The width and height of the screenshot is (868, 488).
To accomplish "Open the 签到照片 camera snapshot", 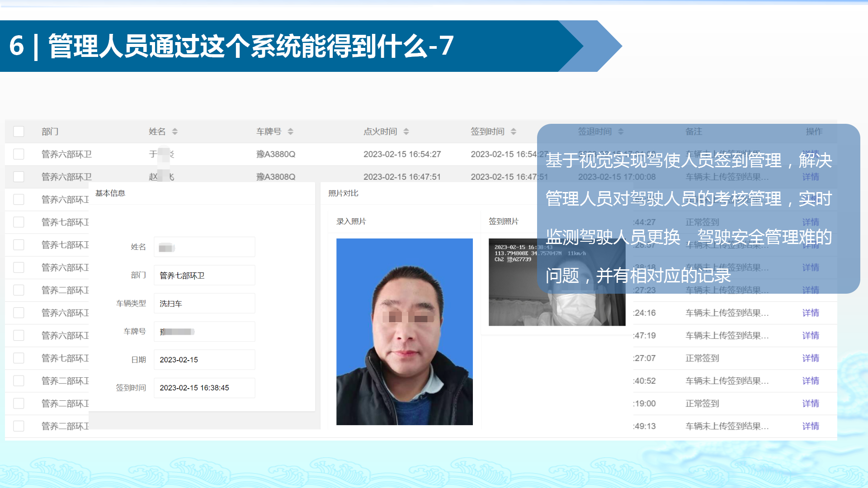I will pos(557,282).
